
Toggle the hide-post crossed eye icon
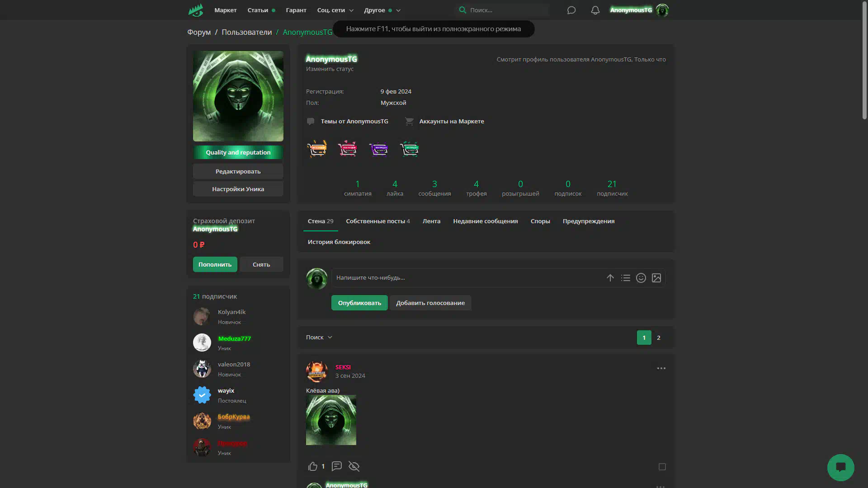[354, 466]
